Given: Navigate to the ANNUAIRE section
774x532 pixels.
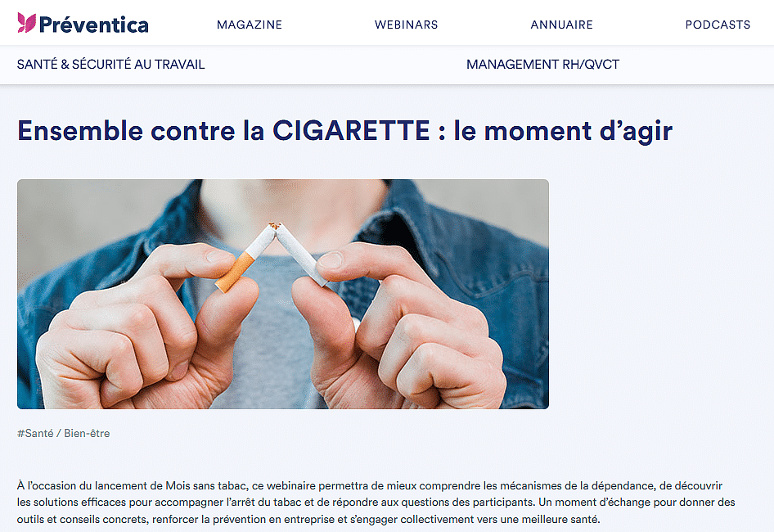Looking at the screenshot, I should [561, 25].
